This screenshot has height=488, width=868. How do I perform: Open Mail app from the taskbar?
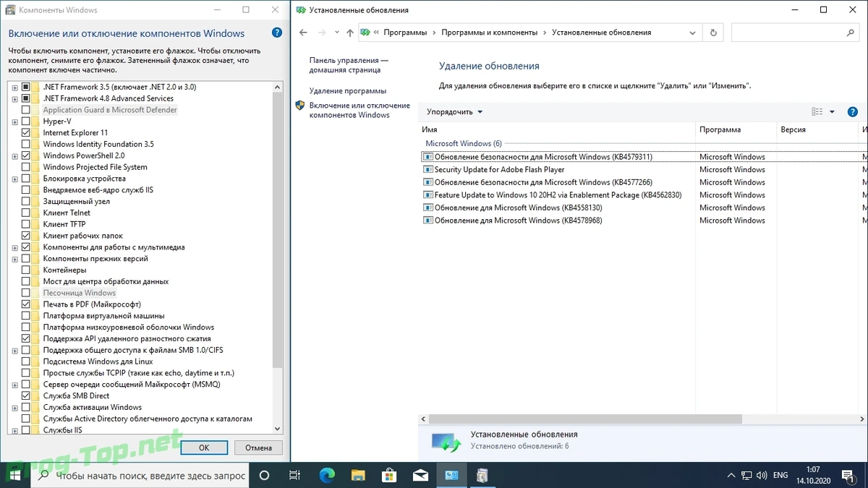click(x=420, y=475)
